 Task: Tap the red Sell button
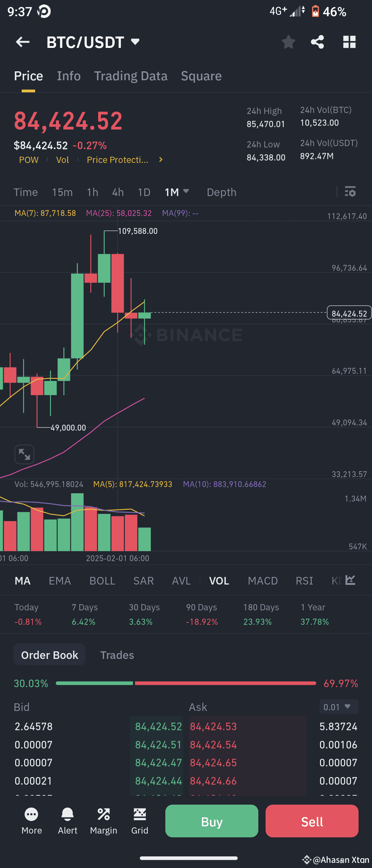tap(312, 821)
